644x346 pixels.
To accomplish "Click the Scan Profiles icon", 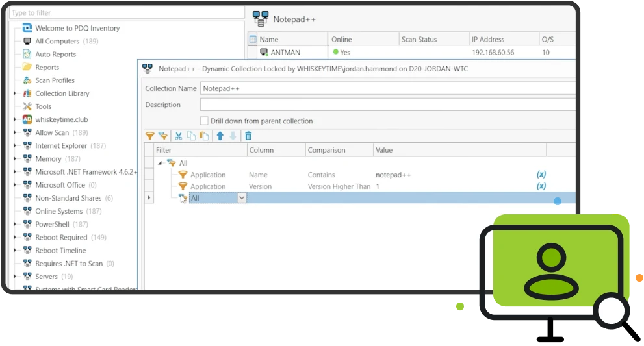I will 27,80.
